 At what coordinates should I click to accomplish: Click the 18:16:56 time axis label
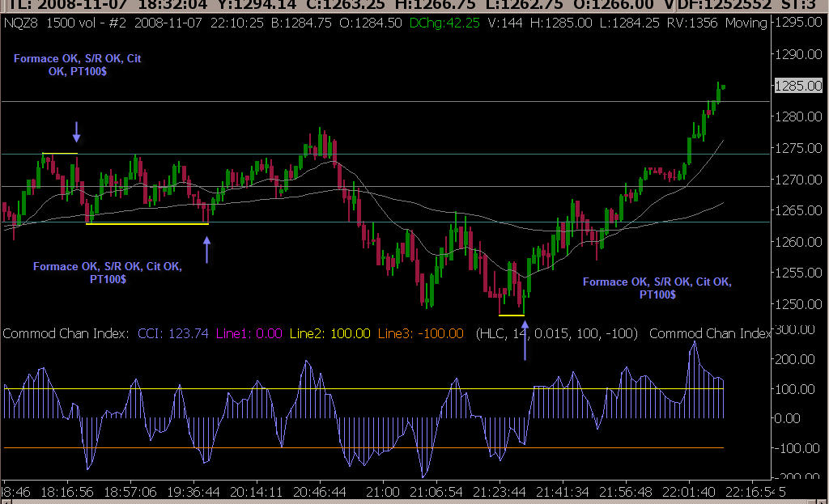coord(67,493)
